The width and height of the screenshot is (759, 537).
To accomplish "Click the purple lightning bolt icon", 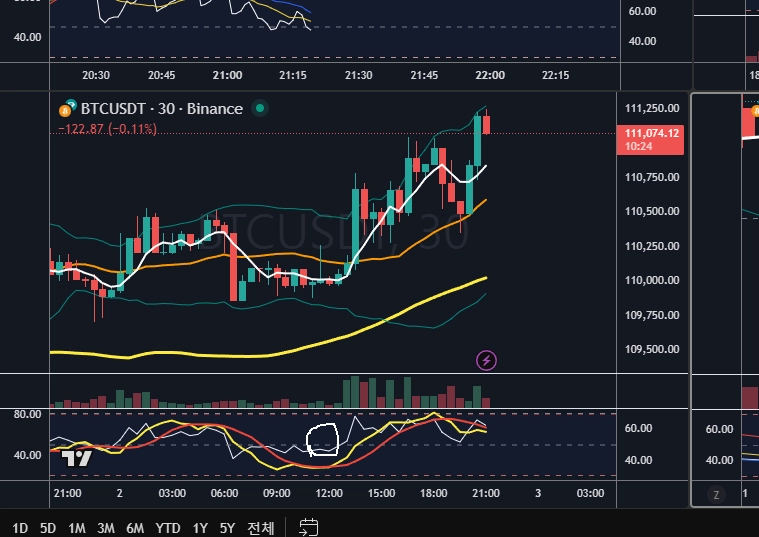I will 486,360.
